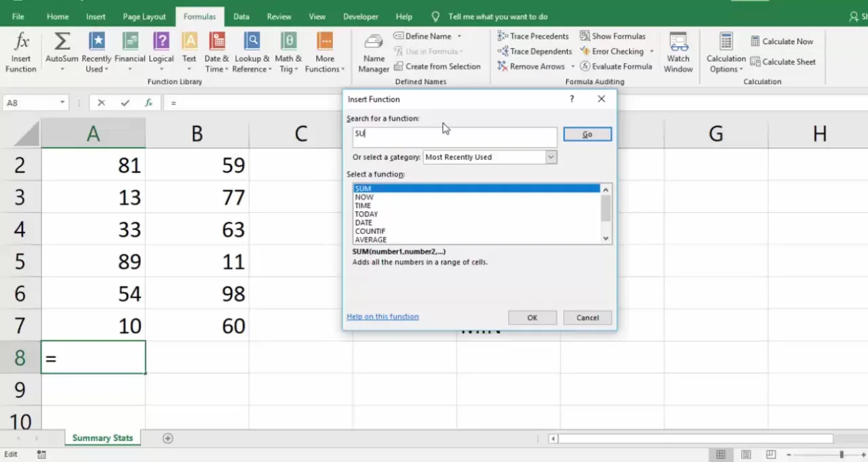This screenshot has width=868, height=462.
Task: Expand the function category dropdown
Action: click(551, 157)
